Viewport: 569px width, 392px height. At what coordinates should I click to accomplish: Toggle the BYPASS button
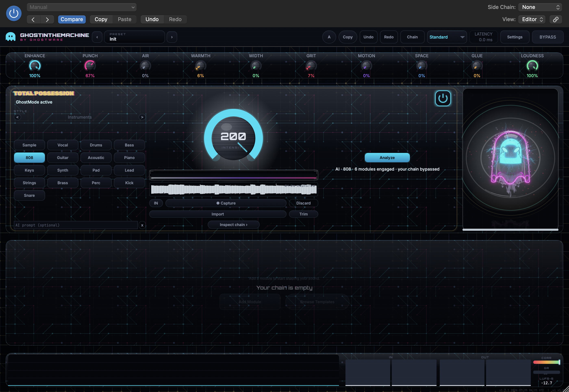(x=548, y=37)
